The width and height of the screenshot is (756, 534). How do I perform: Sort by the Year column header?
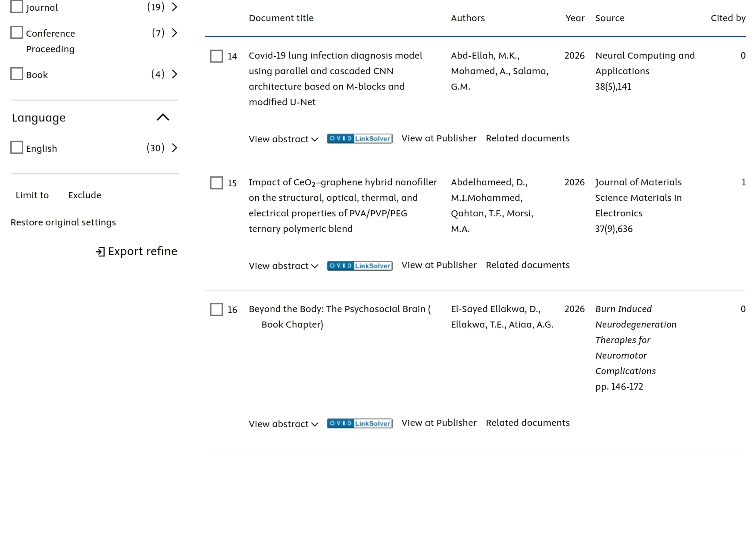tap(575, 18)
